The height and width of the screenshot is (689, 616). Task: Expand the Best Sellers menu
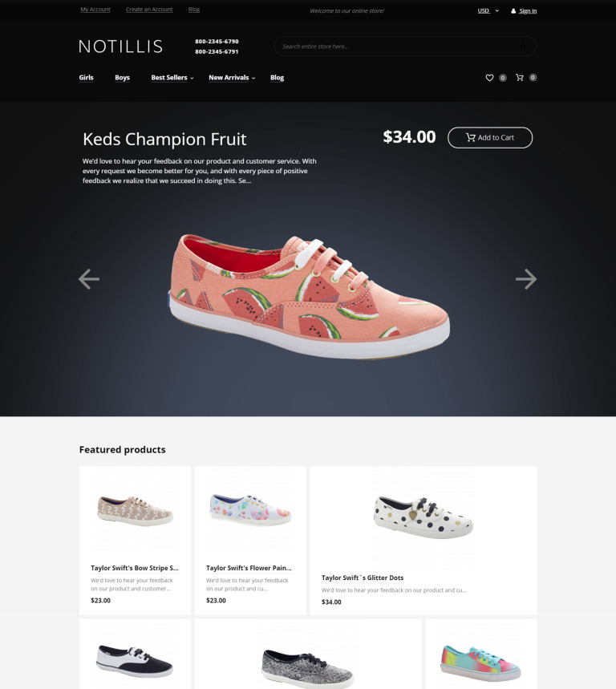tap(172, 78)
